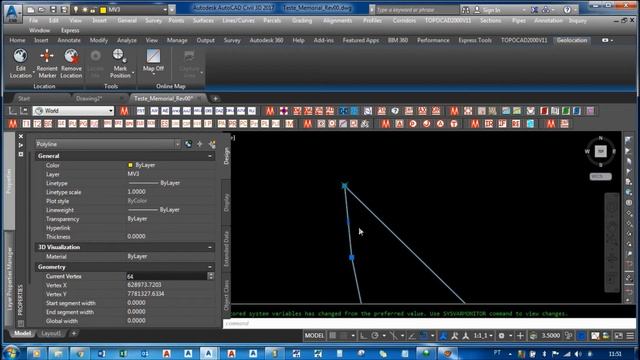
Task: Switch to the Design side tab
Action: pyautogui.click(x=227, y=156)
